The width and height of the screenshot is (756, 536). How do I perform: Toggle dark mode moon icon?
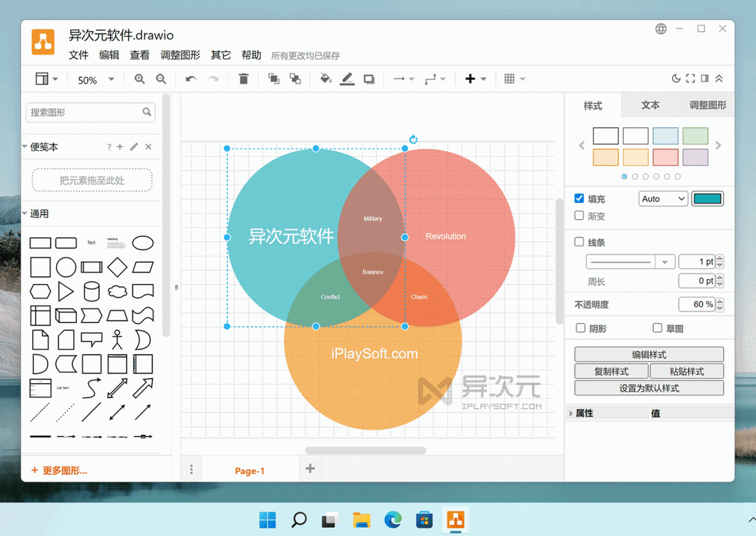coord(676,79)
